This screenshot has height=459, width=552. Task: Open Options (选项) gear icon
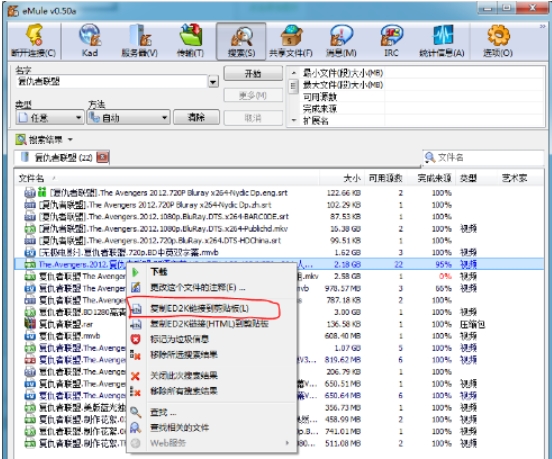(497, 41)
